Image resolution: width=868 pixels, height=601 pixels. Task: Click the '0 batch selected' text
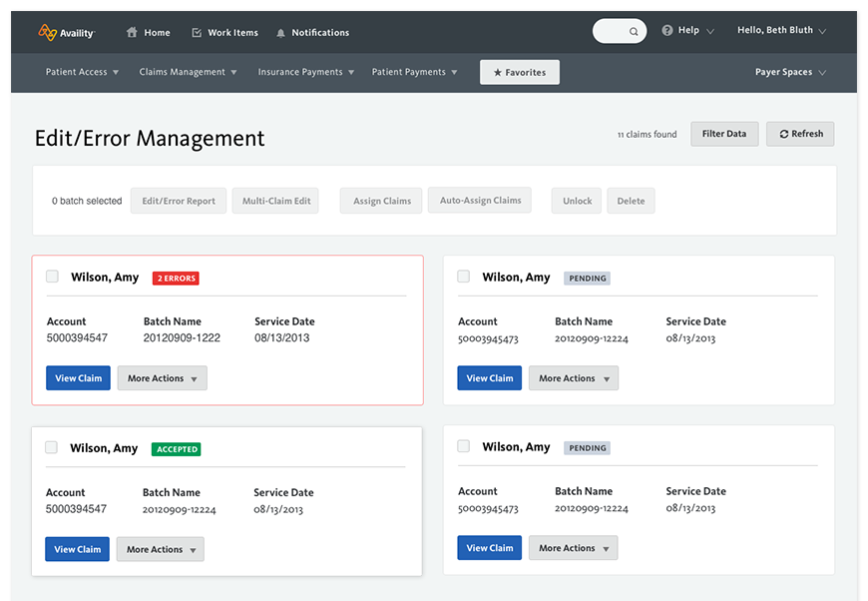click(x=87, y=201)
